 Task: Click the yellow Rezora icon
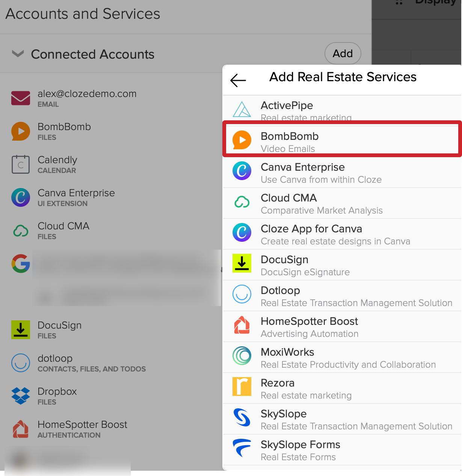click(242, 387)
